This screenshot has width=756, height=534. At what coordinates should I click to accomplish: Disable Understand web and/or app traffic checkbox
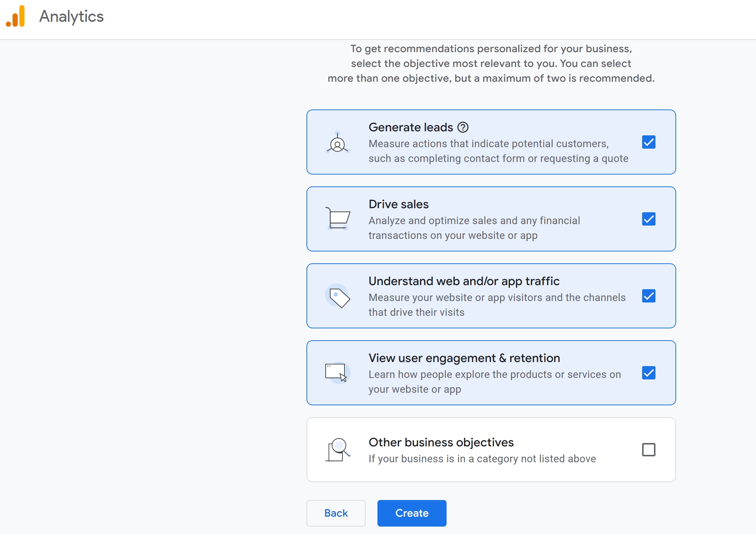pos(648,296)
